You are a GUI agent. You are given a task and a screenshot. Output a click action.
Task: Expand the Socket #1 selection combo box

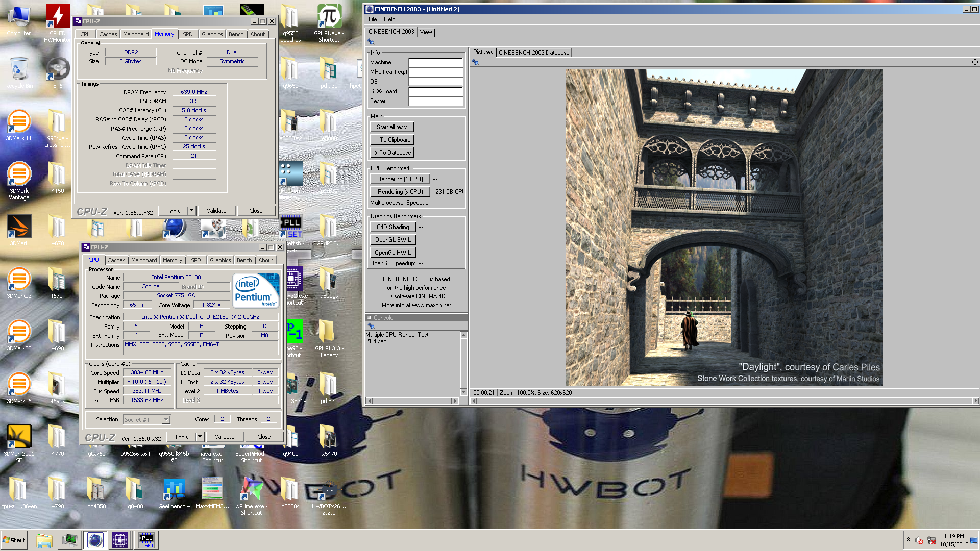(166, 419)
